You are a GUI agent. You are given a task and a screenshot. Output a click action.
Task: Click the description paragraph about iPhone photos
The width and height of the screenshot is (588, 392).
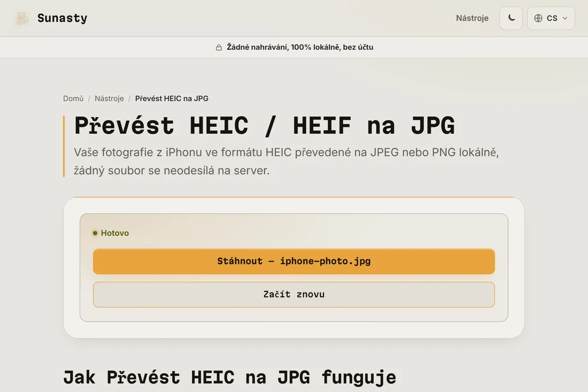click(x=286, y=162)
